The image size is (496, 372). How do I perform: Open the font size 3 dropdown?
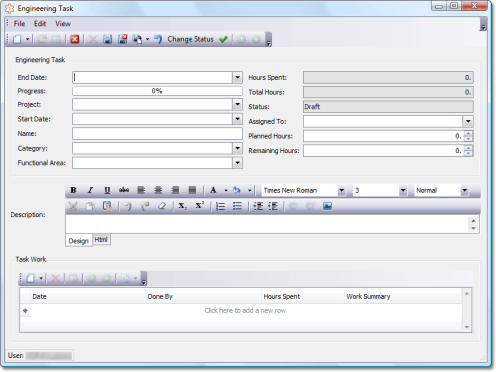(403, 191)
